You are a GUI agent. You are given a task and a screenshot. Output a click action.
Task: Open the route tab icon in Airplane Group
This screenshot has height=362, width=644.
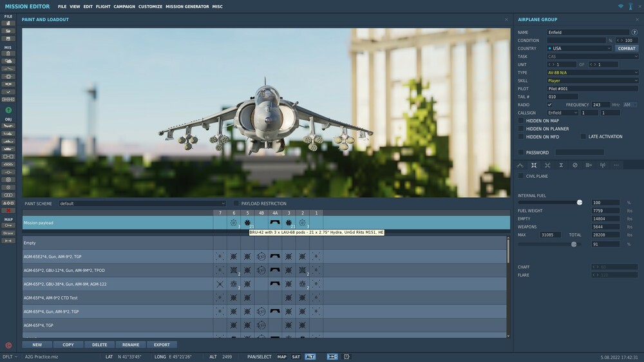[x=520, y=165]
